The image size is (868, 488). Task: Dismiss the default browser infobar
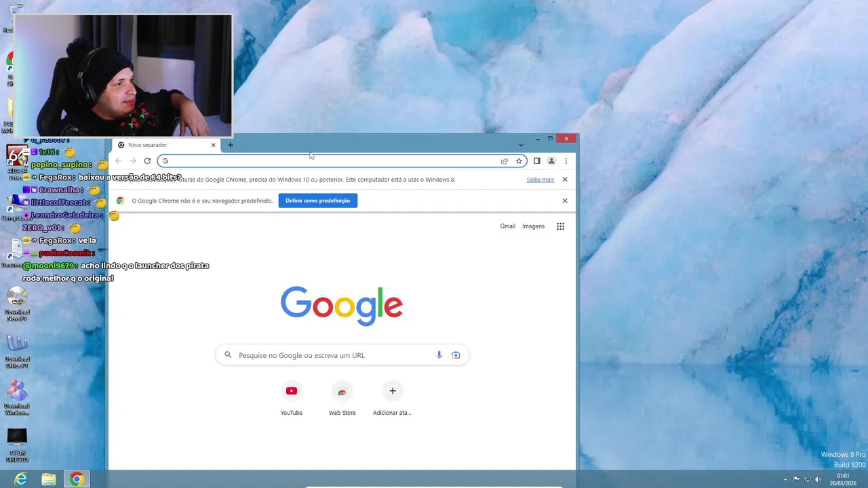coord(565,201)
